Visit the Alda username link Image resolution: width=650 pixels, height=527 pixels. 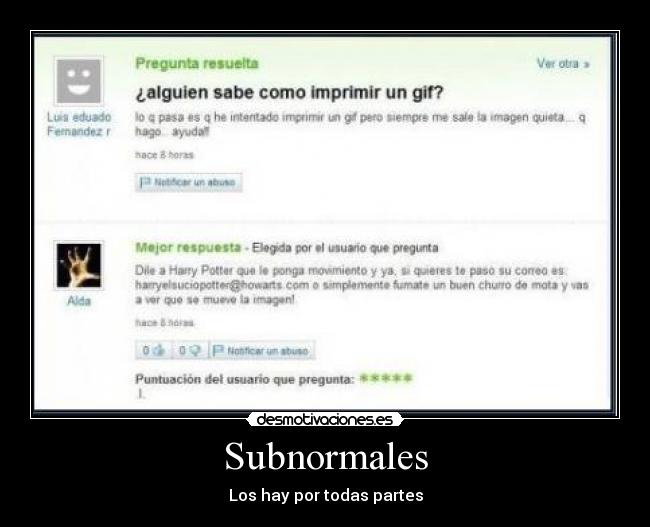[x=79, y=301]
